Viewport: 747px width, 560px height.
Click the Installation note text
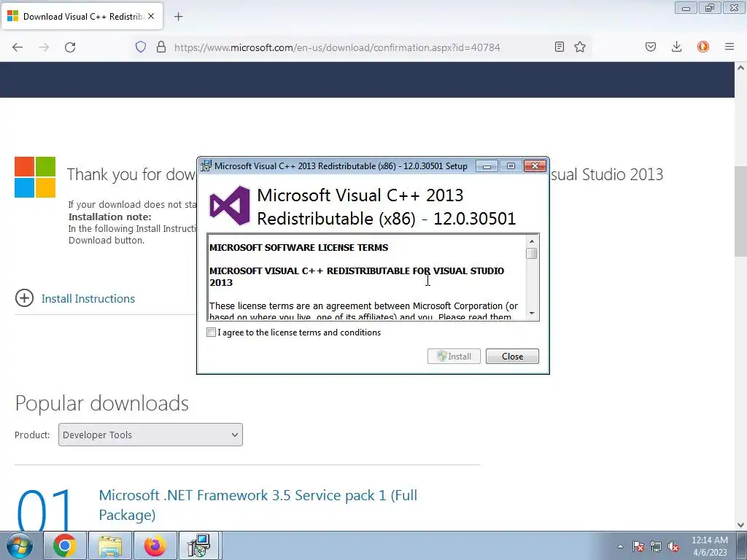point(109,217)
